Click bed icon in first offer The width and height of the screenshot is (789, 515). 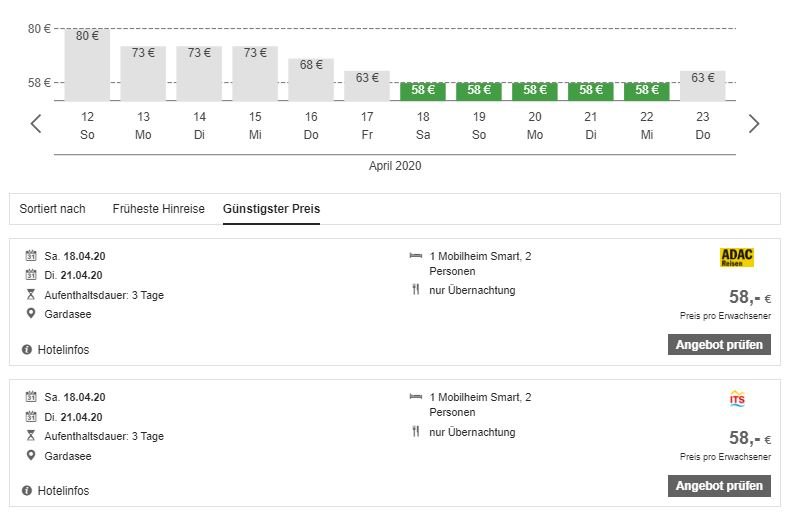[416, 256]
